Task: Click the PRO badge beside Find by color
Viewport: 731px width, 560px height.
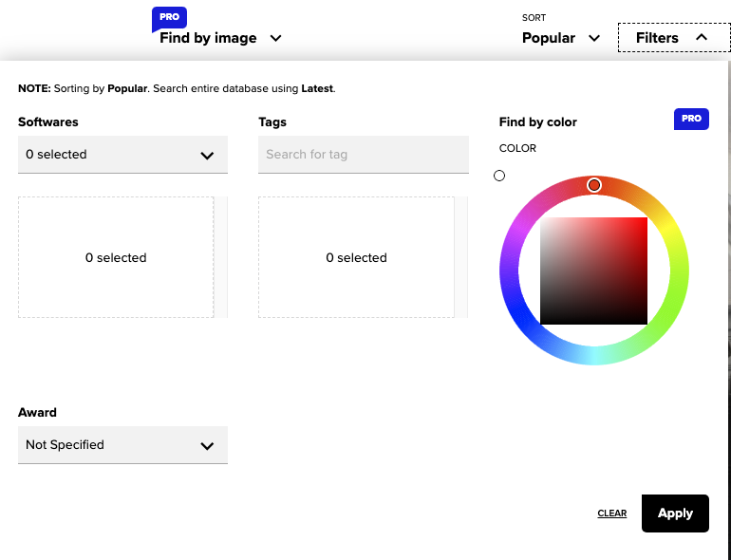Action: click(691, 119)
